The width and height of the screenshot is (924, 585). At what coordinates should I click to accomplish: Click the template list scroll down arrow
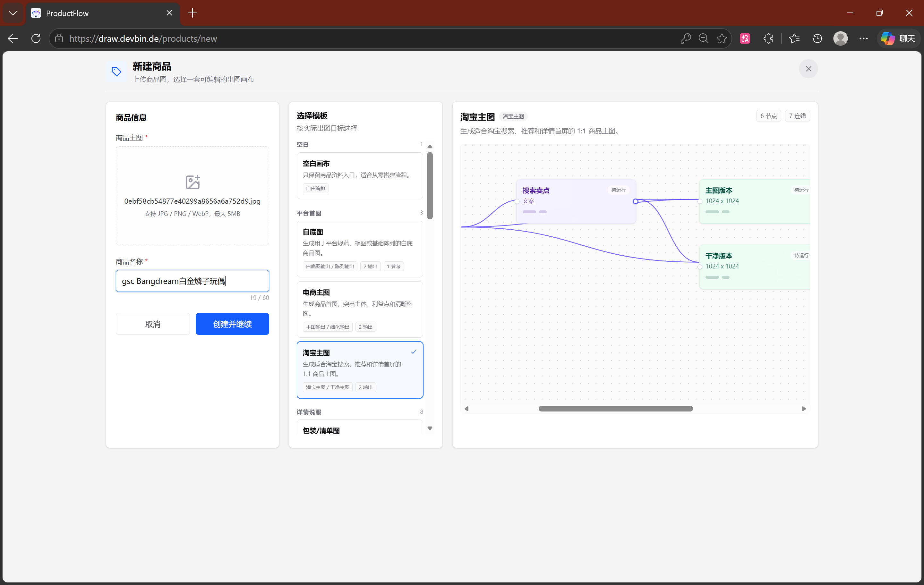430,428
